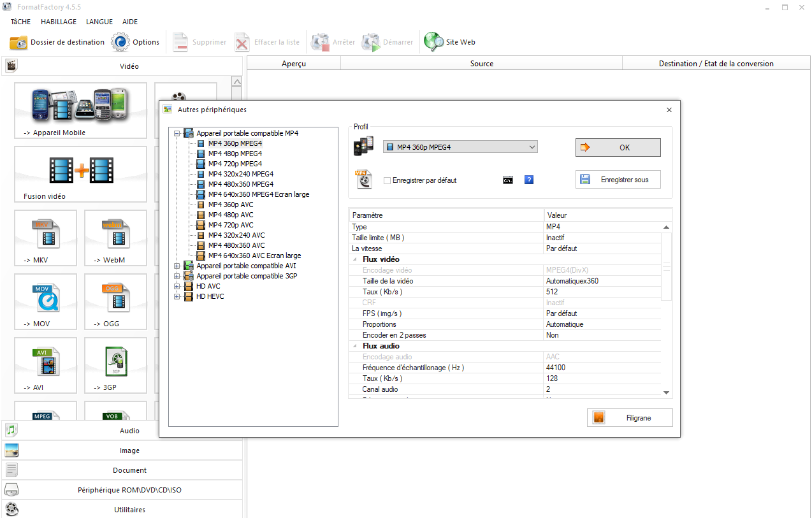Click the Démarrer conversion icon
812x518 pixels.
[372, 42]
